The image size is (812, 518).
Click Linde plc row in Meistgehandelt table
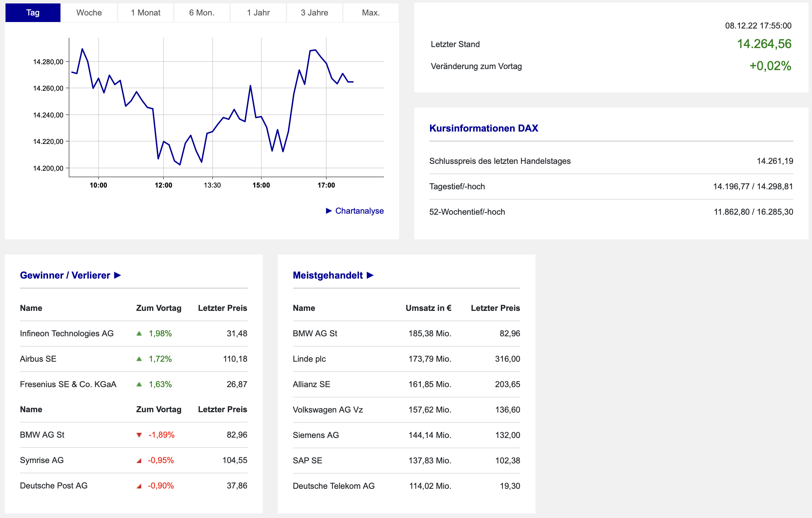coord(309,359)
